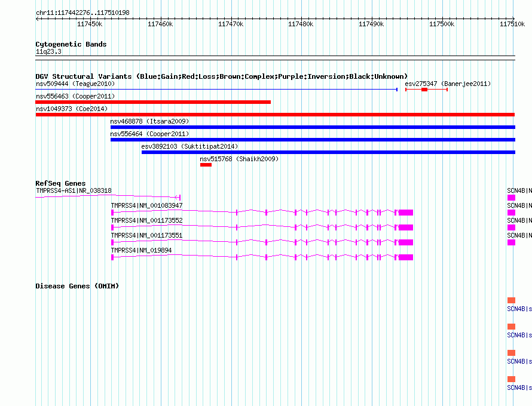Click the 117450k ruler tick label
The width and height of the screenshot is (532, 406).
coord(90,24)
